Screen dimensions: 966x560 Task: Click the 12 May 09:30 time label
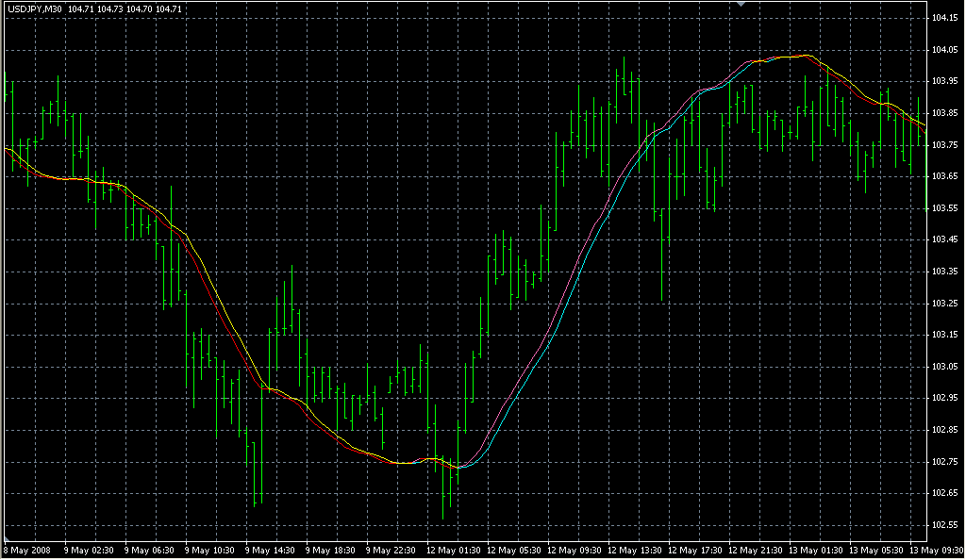point(573,550)
